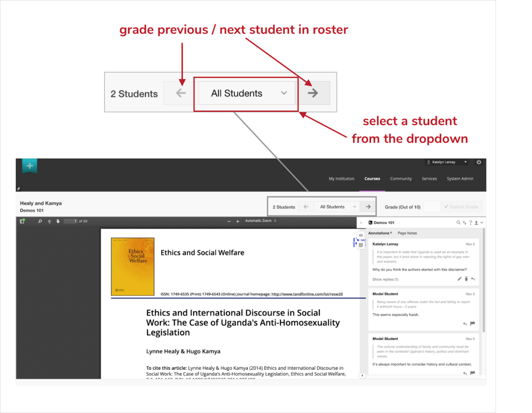532x413 pixels.
Task: Zoom in on the document with the plus icon
Action: pyautogui.click(x=236, y=220)
